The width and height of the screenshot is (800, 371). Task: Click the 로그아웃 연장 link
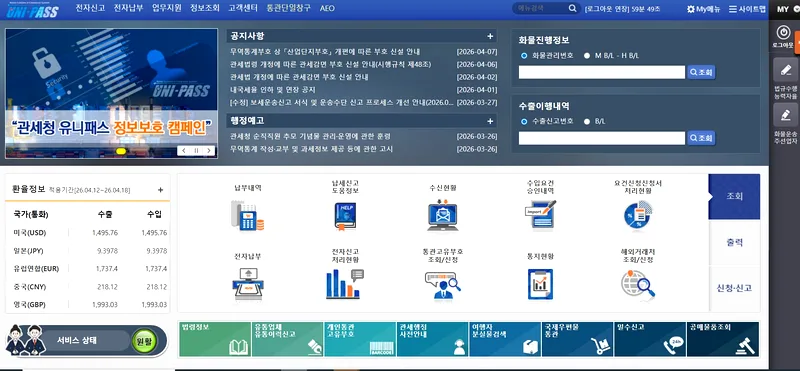point(608,9)
